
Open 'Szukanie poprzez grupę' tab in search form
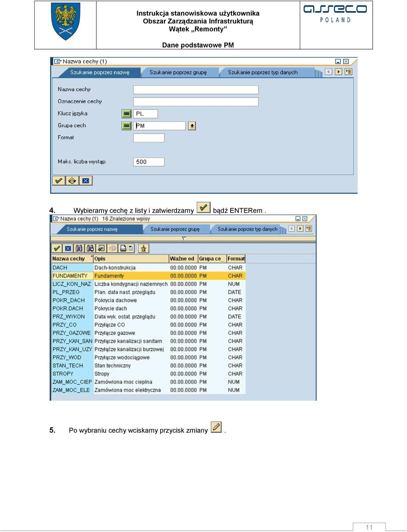[x=178, y=72]
